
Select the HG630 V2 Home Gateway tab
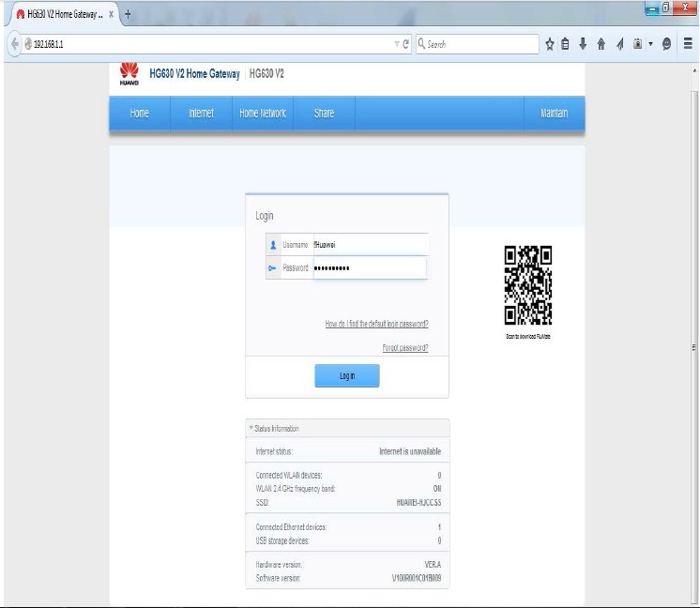[x=63, y=14]
